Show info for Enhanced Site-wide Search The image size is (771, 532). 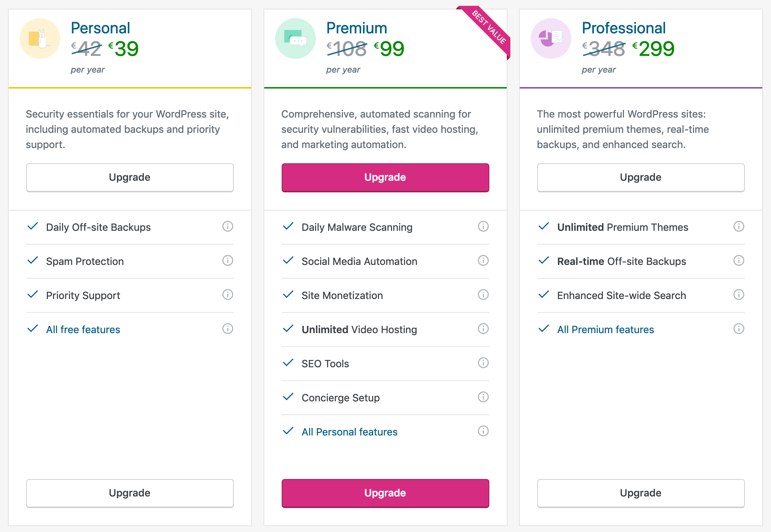tap(739, 295)
